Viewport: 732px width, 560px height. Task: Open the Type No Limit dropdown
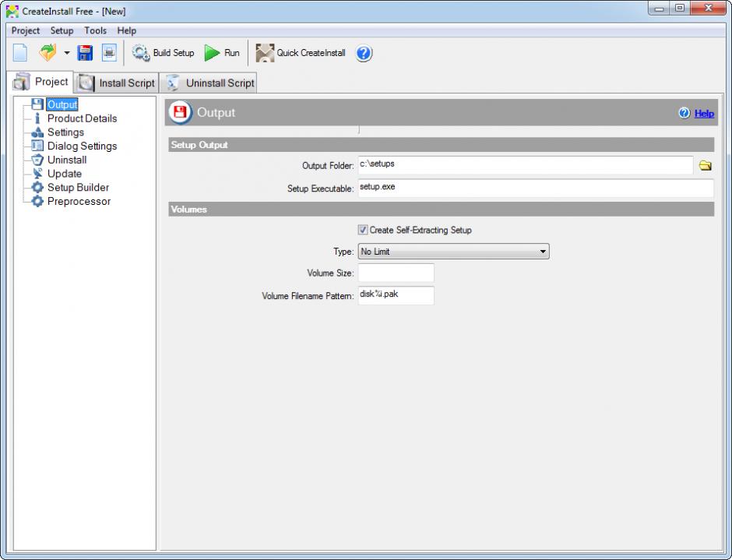[x=453, y=252]
